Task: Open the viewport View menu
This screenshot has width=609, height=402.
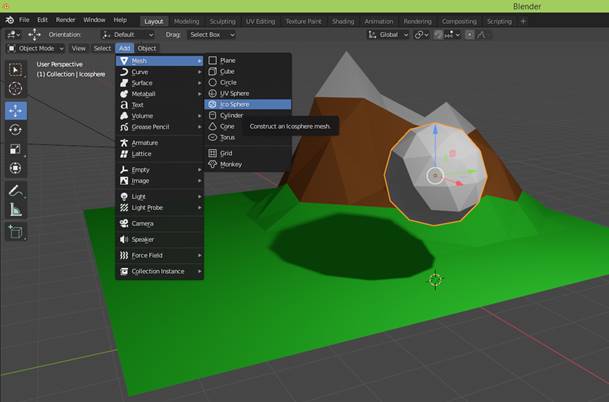Action: pos(78,49)
